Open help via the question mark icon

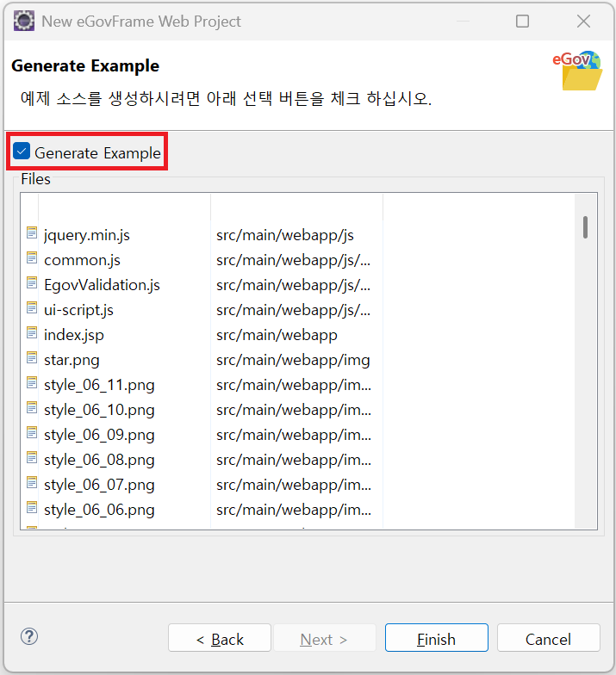29,637
